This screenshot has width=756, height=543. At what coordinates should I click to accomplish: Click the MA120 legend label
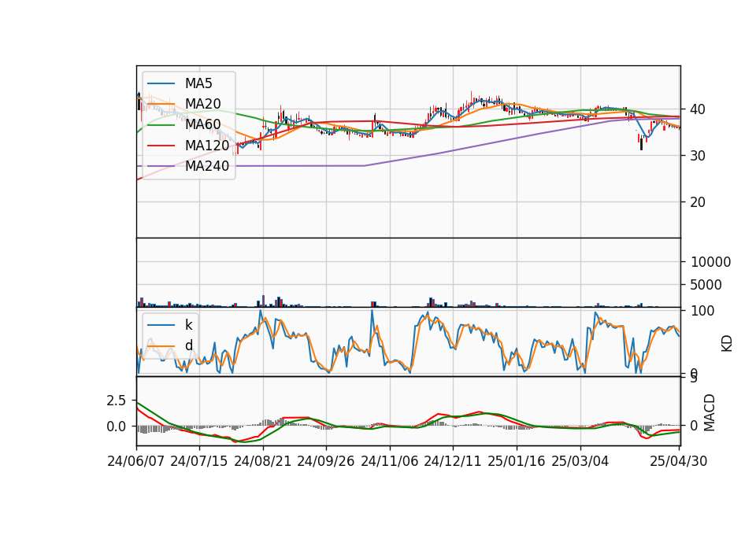point(207,146)
